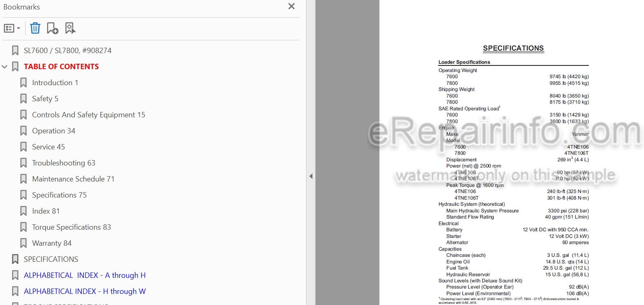Open Warranty 84 bookmark
644x305 pixels.
tap(52, 243)
